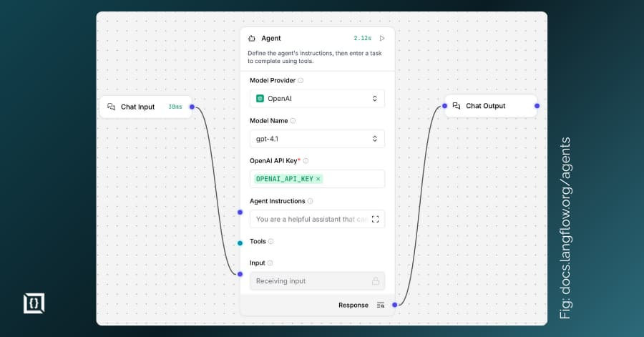644x337 pixels.
Task: Open Tools info tooltip icon
Action: pos(270,241)
